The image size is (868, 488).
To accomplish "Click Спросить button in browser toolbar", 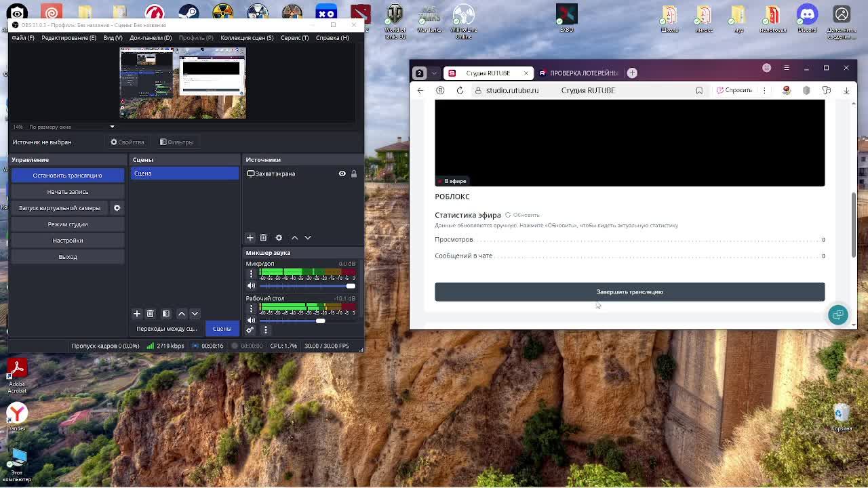I will click(734, 90).
